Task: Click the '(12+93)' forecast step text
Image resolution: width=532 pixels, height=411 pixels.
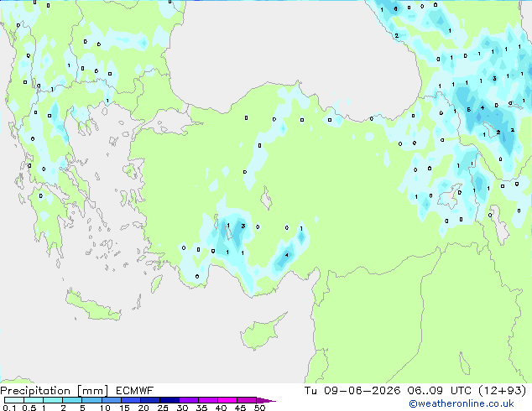Action: tap(503, 391)
